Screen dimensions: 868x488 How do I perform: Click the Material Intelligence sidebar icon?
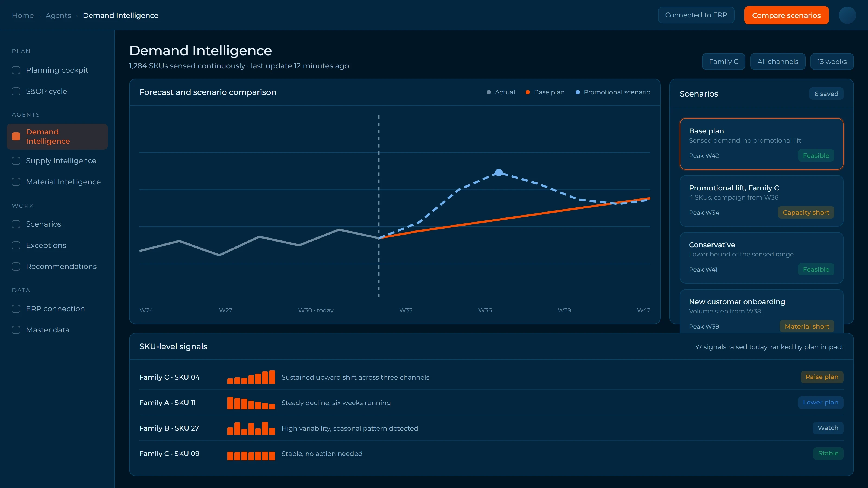[16, 182]
